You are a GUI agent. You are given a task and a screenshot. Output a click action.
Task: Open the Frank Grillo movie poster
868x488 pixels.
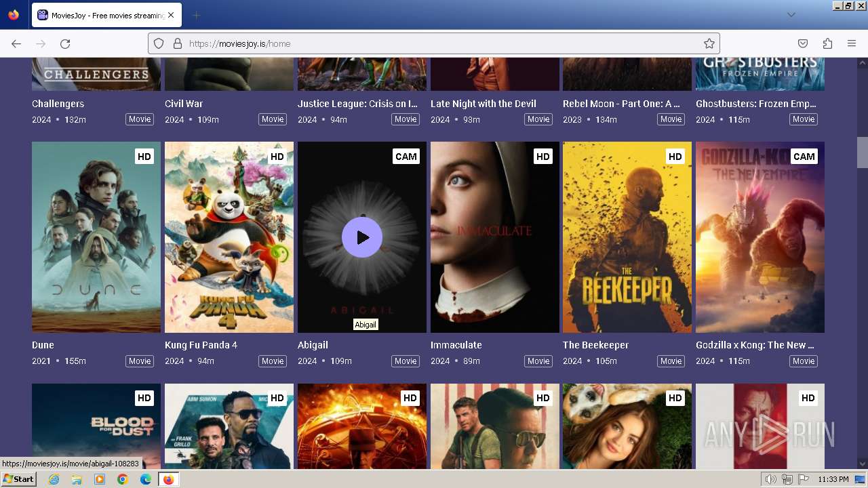click(229, 426)
